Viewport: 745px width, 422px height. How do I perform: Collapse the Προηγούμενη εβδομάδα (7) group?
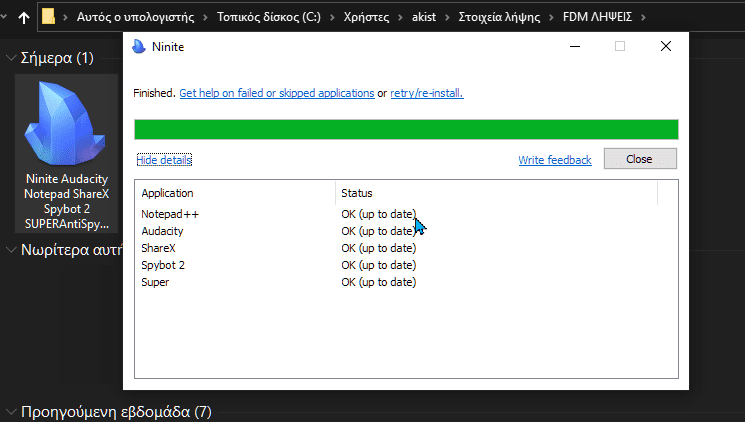click(11, 412)
